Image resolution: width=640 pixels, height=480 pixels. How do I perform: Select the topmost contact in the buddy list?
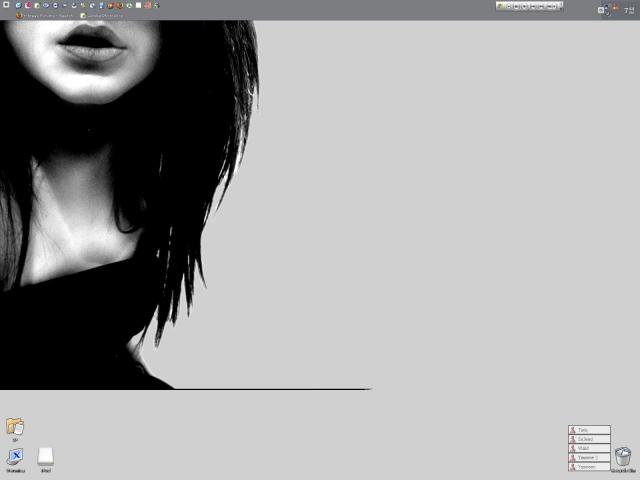point(589,430)
